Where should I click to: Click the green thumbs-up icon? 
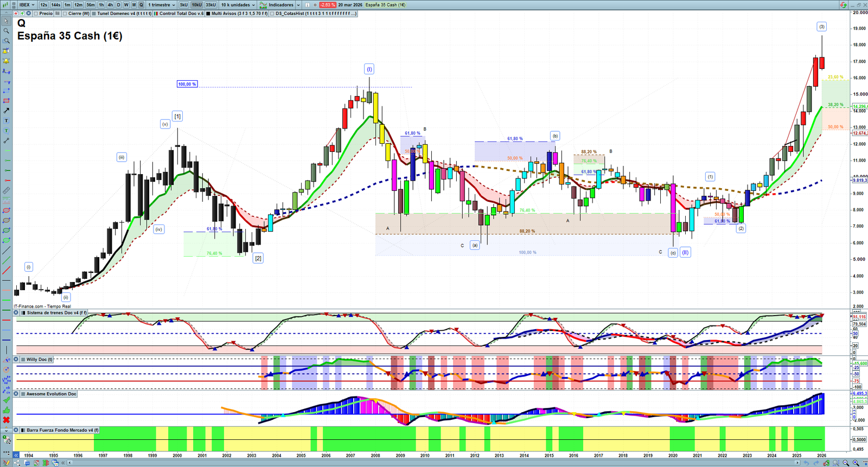(x=6, y=410)
